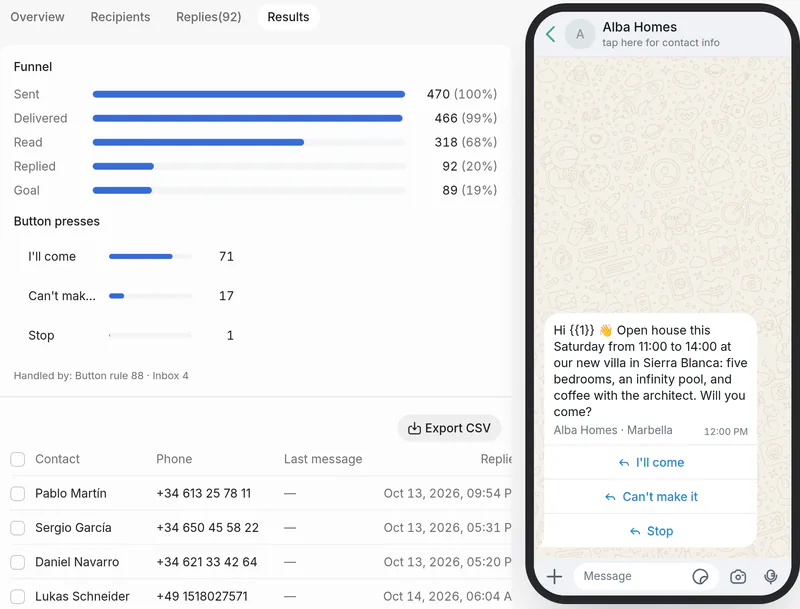Check the box for Pablo Martín
Viewport: 800px width, 609px height.
(x=18, y=493)
